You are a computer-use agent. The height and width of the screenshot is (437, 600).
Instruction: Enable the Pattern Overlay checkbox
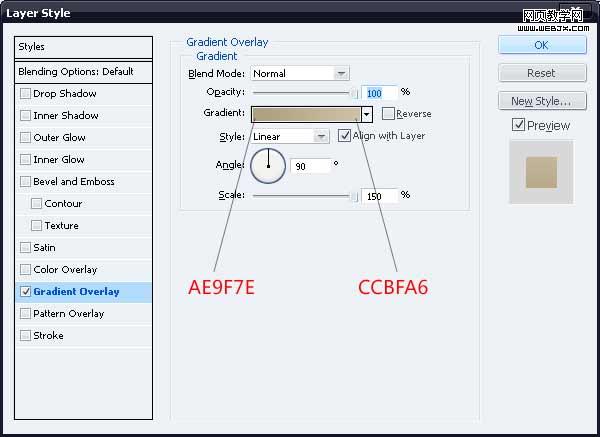click(25, 313)
